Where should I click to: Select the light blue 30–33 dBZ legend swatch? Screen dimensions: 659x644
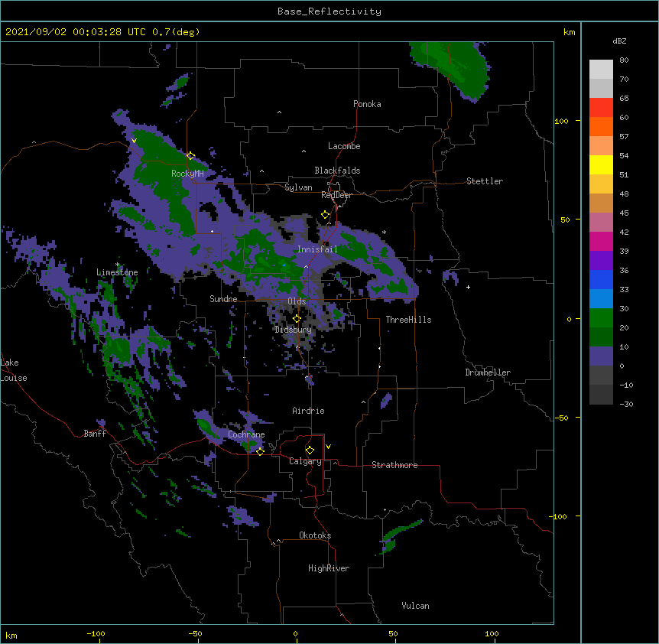click(601, 299)
